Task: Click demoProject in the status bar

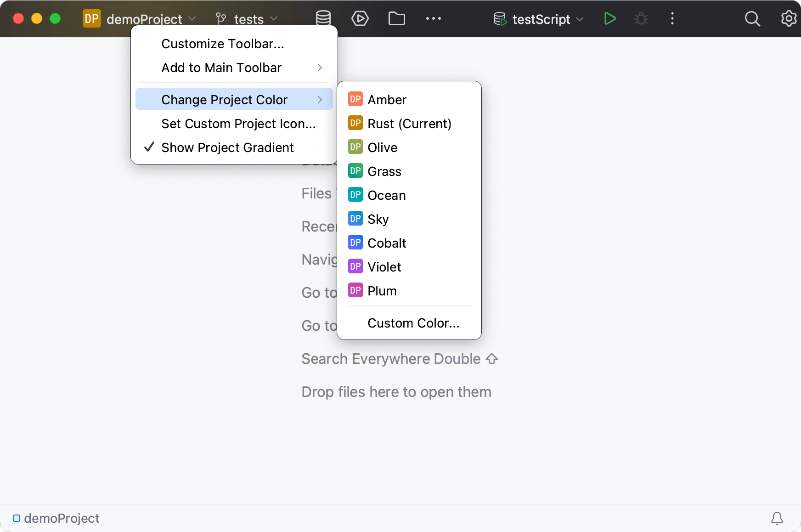Action: tap(62, 518)
